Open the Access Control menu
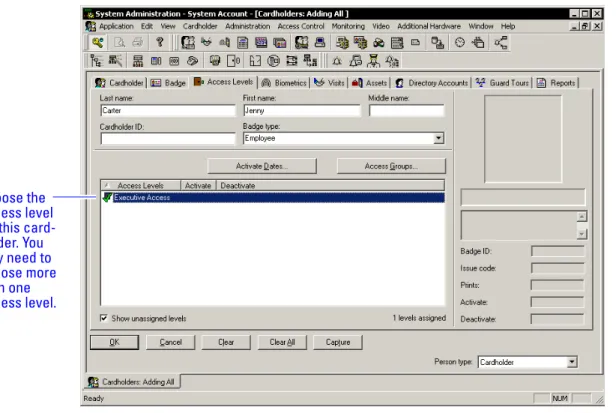This screenshot has width=616, height=413. [x=301, y=26]
